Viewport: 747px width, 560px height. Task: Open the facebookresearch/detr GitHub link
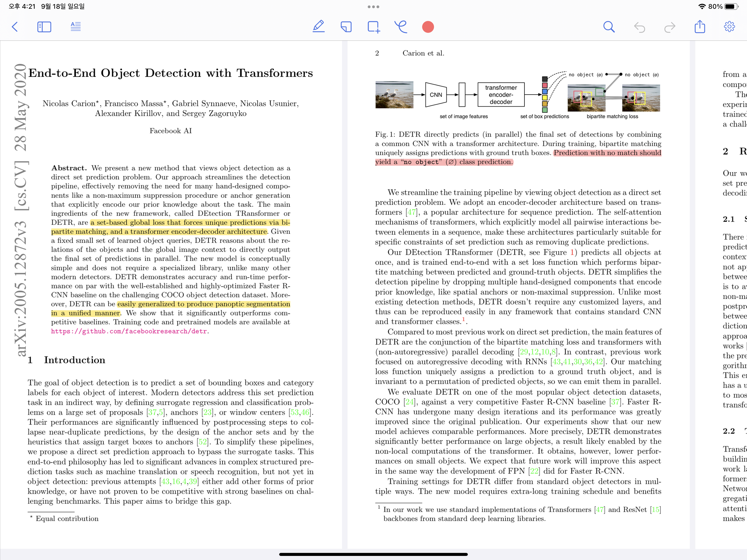coord(129,331)
